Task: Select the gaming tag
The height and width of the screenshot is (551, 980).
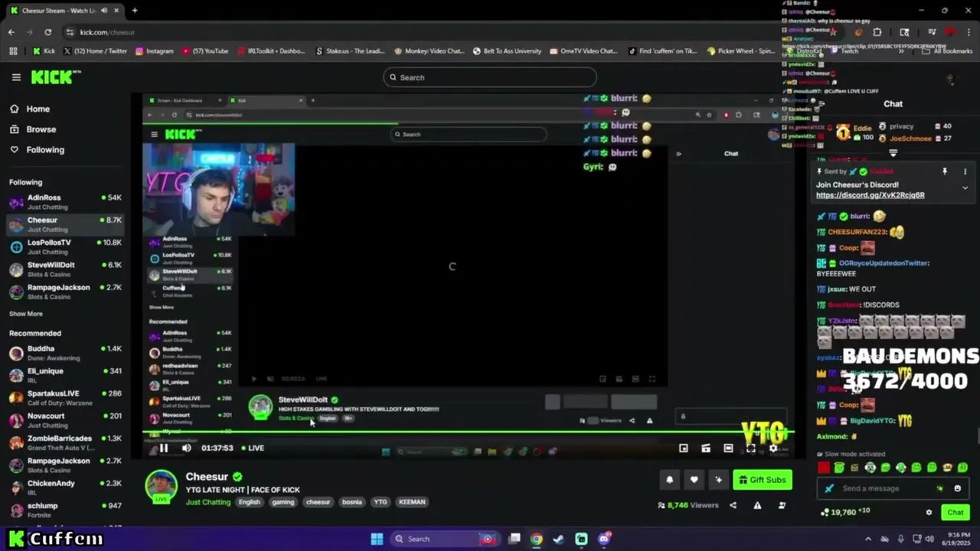Action: tap(283, 502)
